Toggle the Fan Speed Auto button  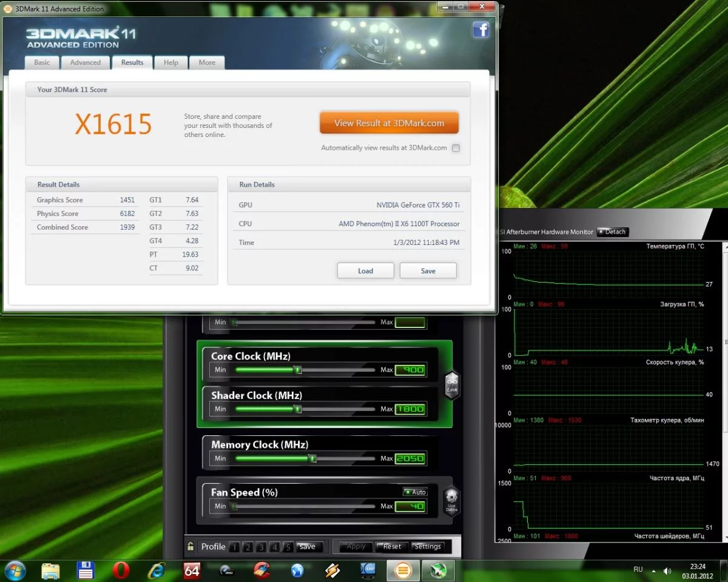[x=416, y=492]
